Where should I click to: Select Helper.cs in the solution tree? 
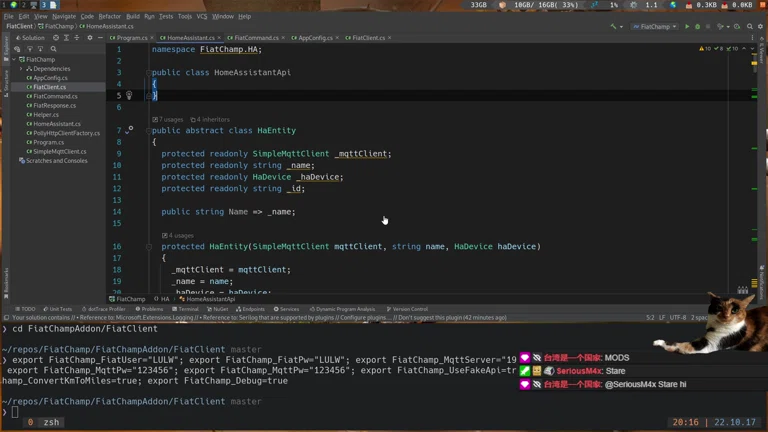pos(46,115)
